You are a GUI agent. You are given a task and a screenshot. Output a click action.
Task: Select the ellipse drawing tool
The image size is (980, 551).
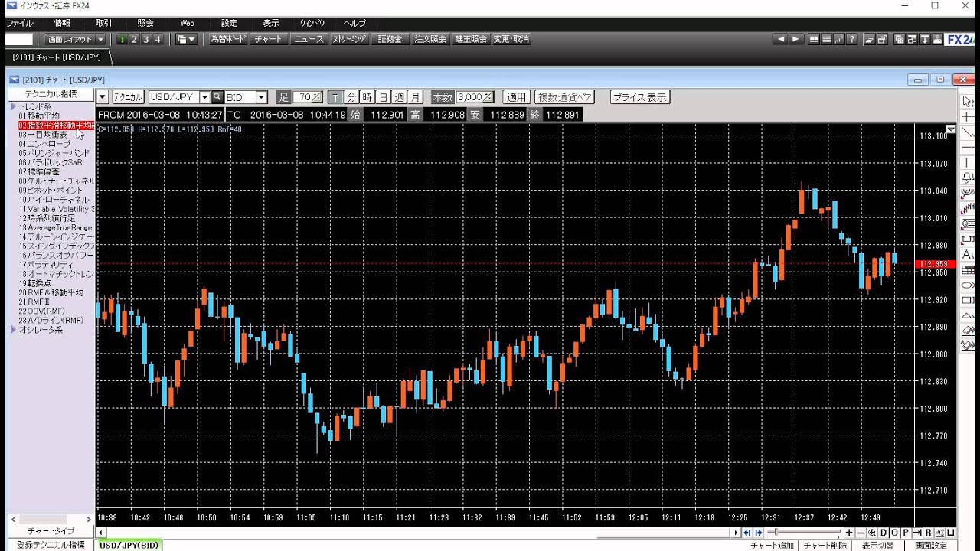pos(968,285)
